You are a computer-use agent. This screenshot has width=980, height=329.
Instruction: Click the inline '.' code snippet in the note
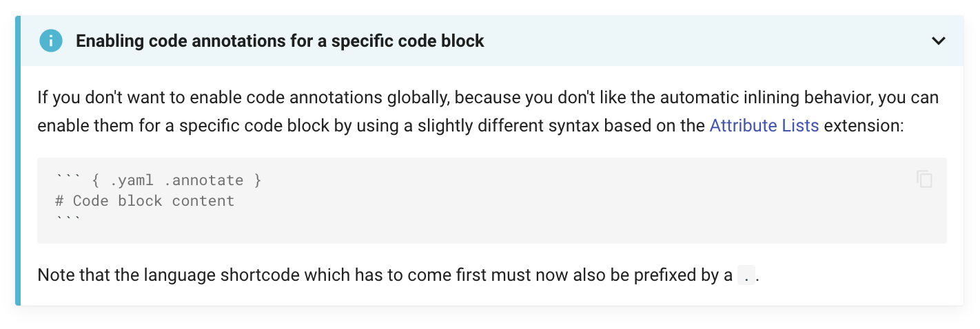coord(746,275)
